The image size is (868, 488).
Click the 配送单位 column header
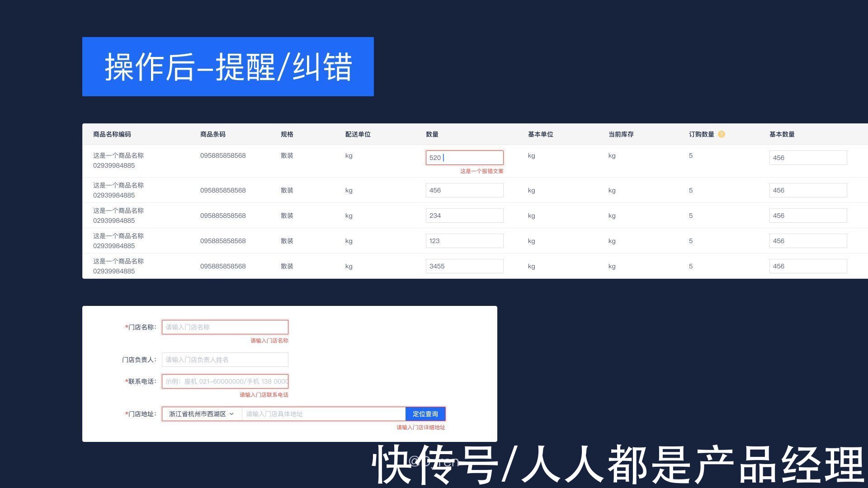pos(358,134)
